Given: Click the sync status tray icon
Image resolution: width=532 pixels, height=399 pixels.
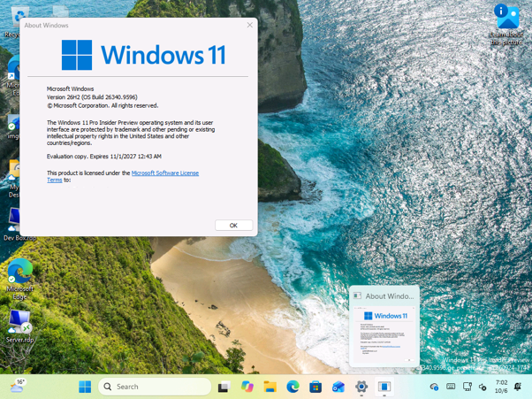Looking at the screenshot, I should pyautogui.click(x=483, y=387).
